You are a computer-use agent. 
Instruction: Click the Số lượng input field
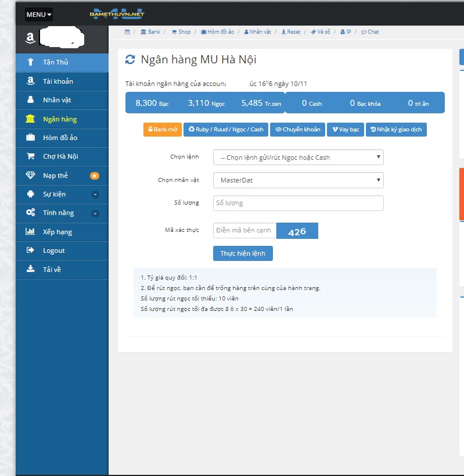coord(298,203)
